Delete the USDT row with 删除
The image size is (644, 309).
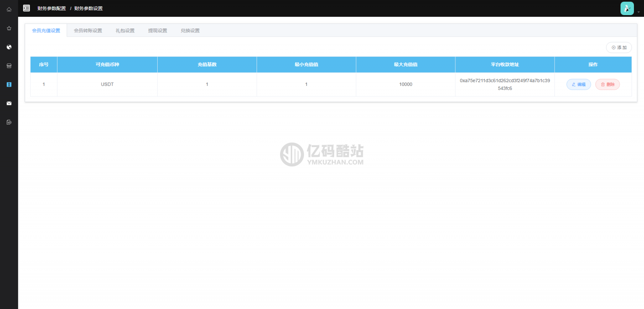click(608, 84)
